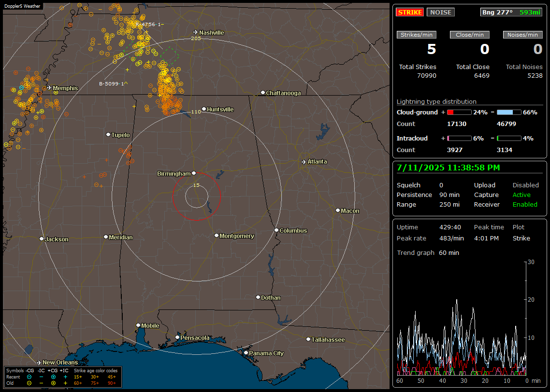The width and height of the screenshot is (550, 392).
Task: Click the Old +CG legend symbol
Action: [x=53, y=383]
